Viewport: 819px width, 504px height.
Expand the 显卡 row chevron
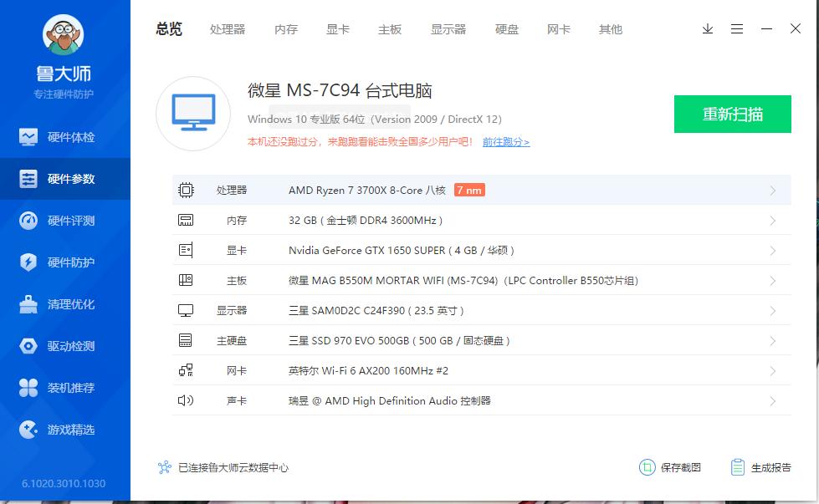point(772,251)
